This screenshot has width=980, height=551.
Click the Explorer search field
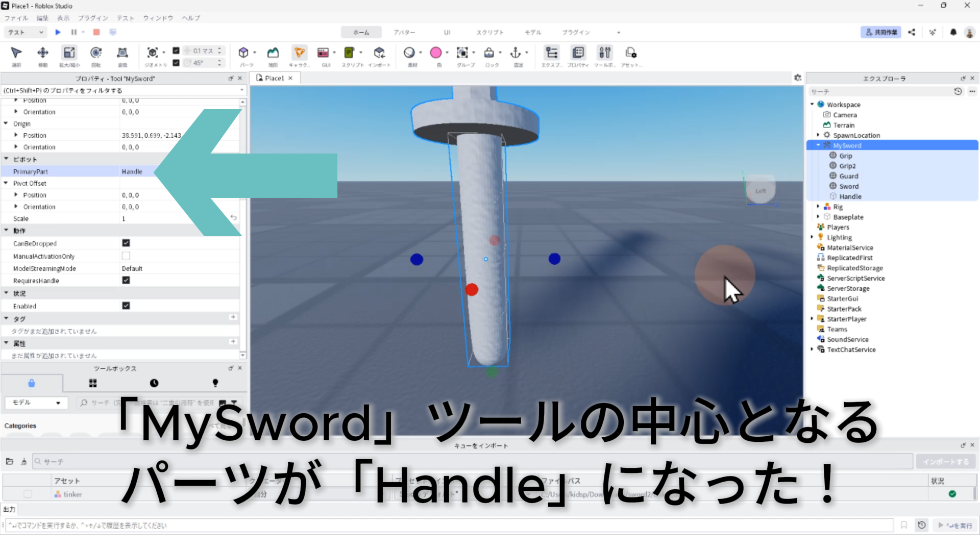click(x=879, y=91)
